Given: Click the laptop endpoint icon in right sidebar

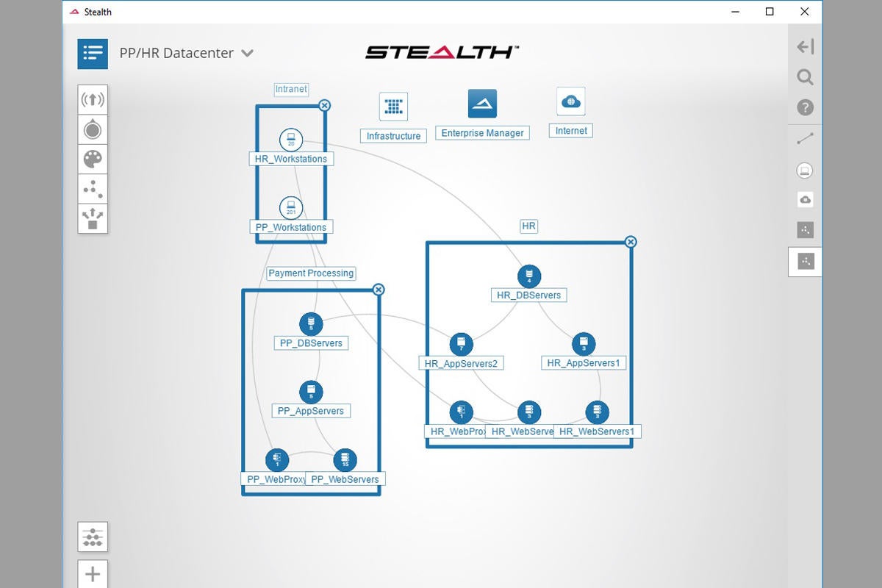Looking at the screenshot, I should click(x=805, y=171).
